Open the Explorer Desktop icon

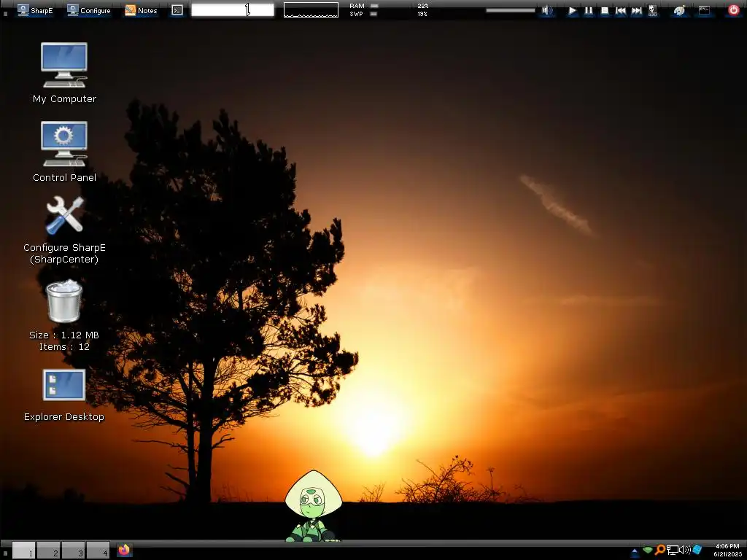[x=64, y=385]
